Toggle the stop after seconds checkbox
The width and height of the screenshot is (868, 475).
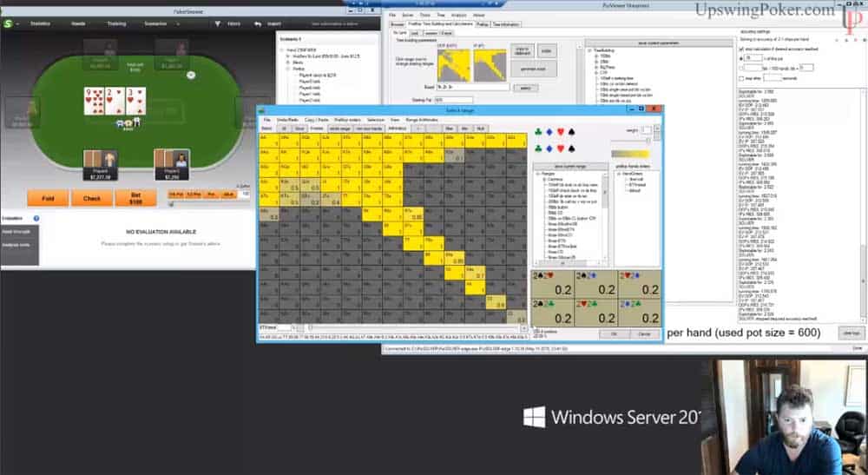click(742, 78)
